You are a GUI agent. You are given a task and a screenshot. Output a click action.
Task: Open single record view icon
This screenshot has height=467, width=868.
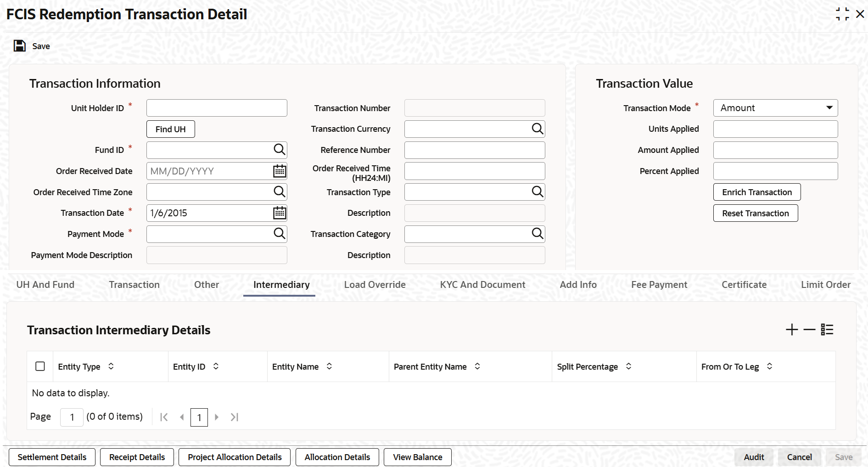(x=827, y=330)
